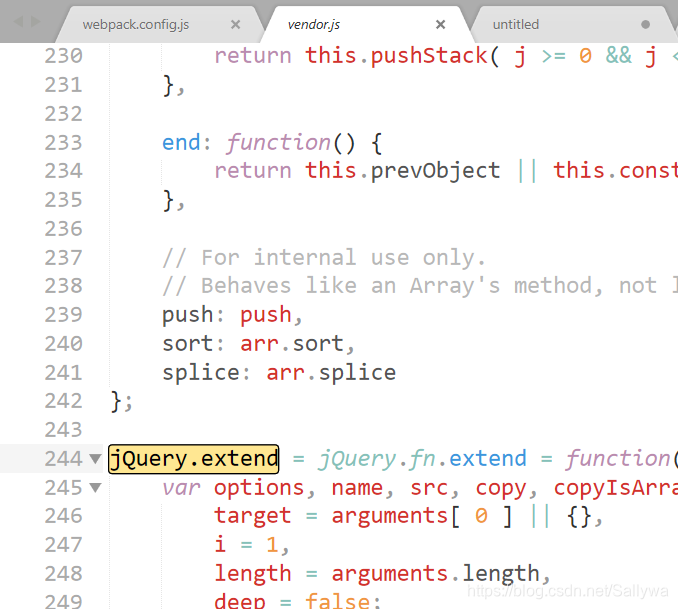Switch to the webpack.config.js tab

(136, 25)
